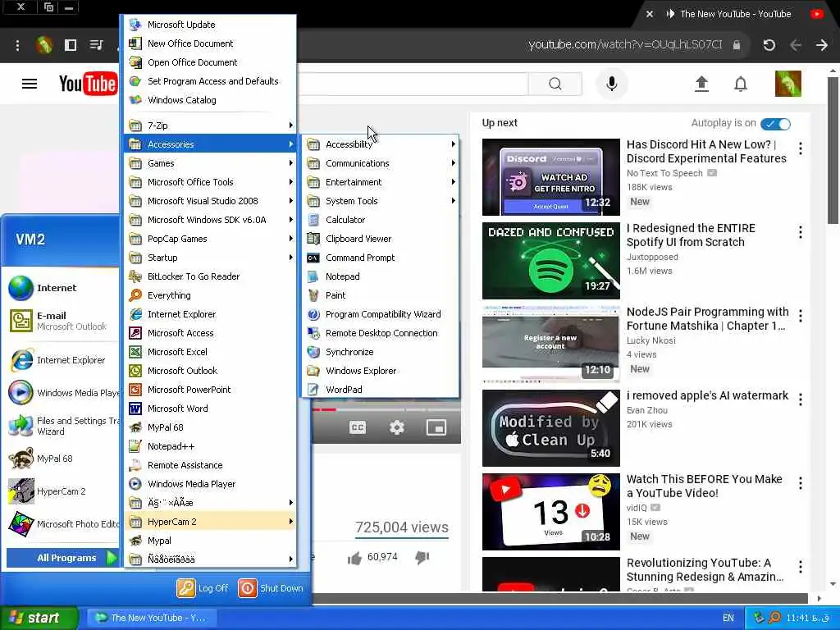This screenshot has width=840, height=630.
Task: Launch Remote Desktop Connection
Action: (x=380, y=333)
